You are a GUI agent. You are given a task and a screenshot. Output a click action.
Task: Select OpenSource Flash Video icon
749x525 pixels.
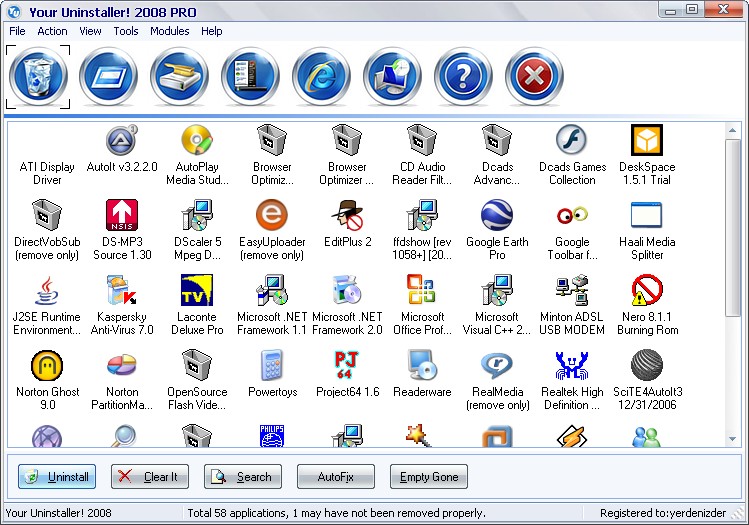[197, 365]
